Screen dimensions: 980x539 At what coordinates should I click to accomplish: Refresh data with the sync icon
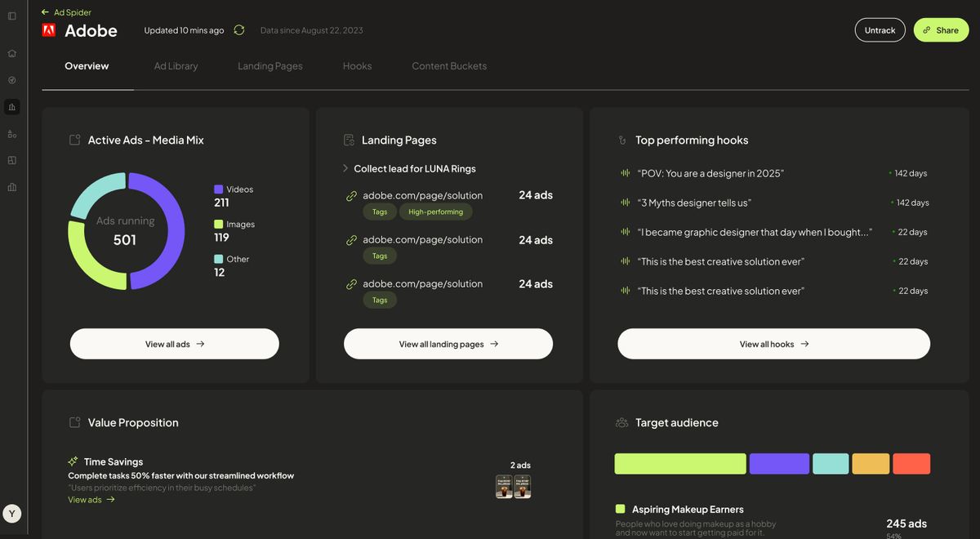pyautogui.click(x=238, y=30)
